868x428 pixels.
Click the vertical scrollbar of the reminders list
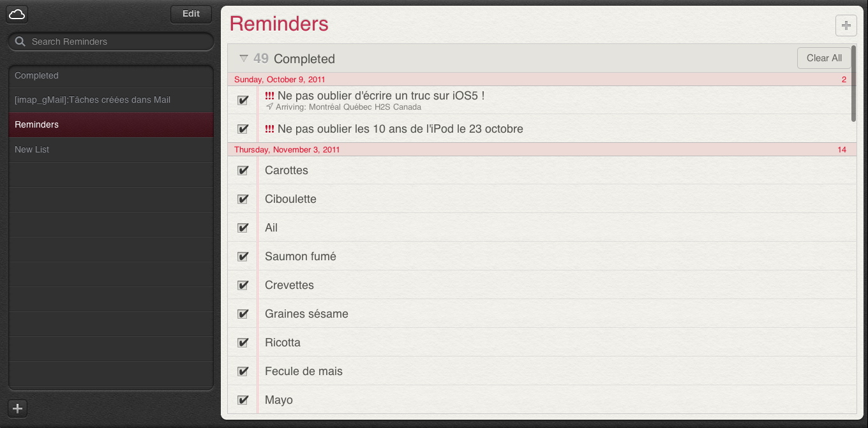(x=853, y=83)
